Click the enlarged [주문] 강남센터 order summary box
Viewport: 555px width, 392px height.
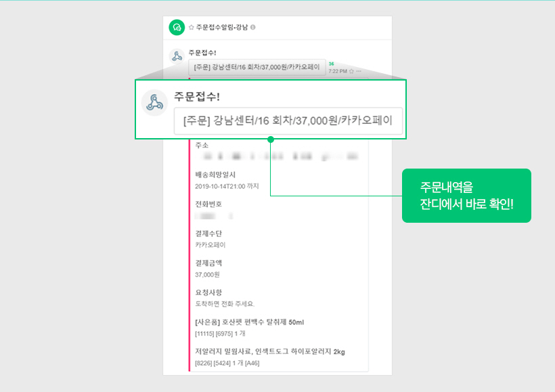click(x=288, y=122)
